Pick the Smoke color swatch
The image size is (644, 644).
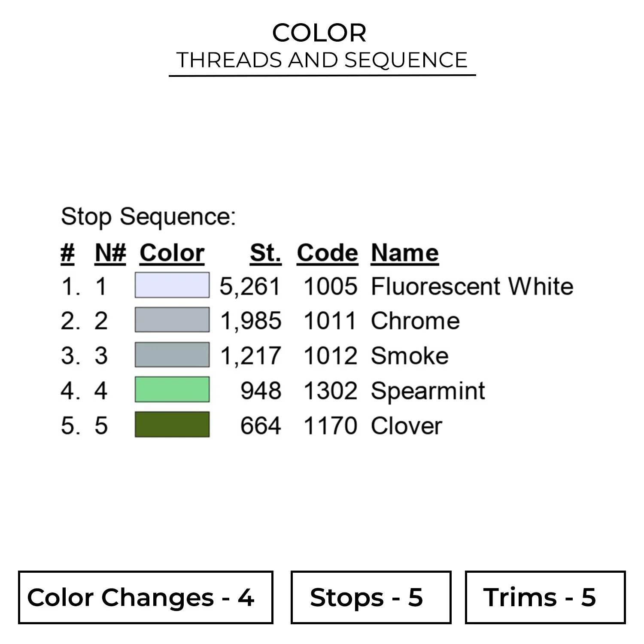[x=172, y=355]
